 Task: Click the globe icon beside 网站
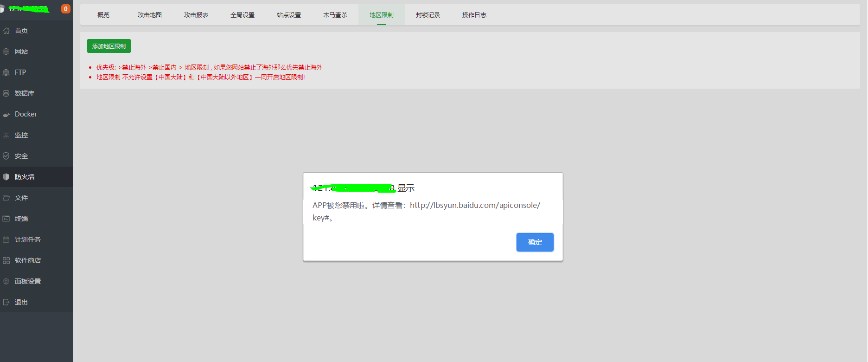[6, 52]
